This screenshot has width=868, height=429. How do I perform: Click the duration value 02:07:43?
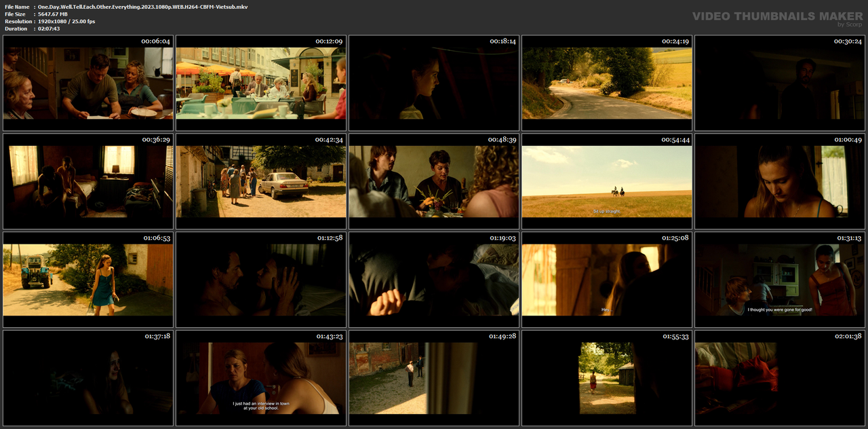49,29
